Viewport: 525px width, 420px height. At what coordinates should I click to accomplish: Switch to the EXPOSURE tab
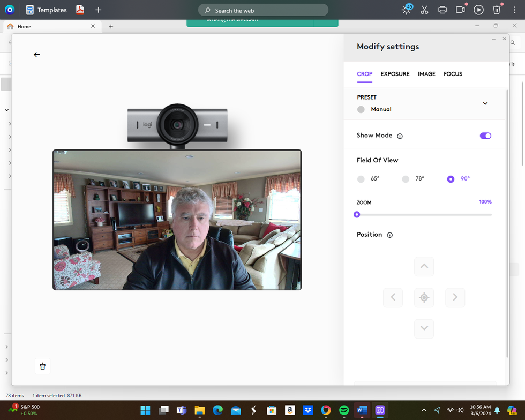395,74
